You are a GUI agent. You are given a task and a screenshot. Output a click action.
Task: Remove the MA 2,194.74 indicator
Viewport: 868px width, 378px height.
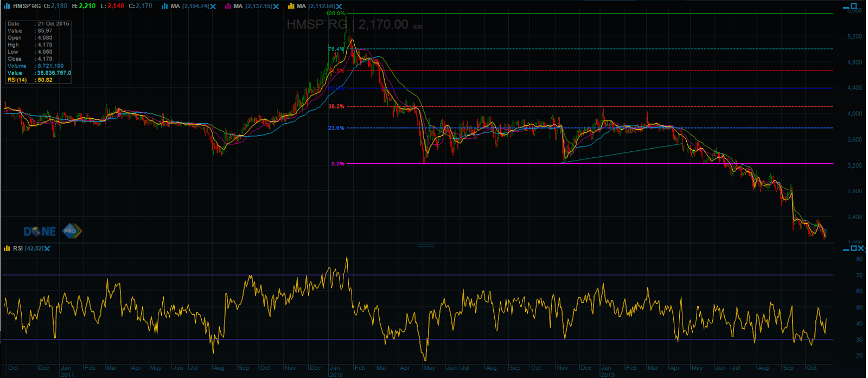(213, 7)
